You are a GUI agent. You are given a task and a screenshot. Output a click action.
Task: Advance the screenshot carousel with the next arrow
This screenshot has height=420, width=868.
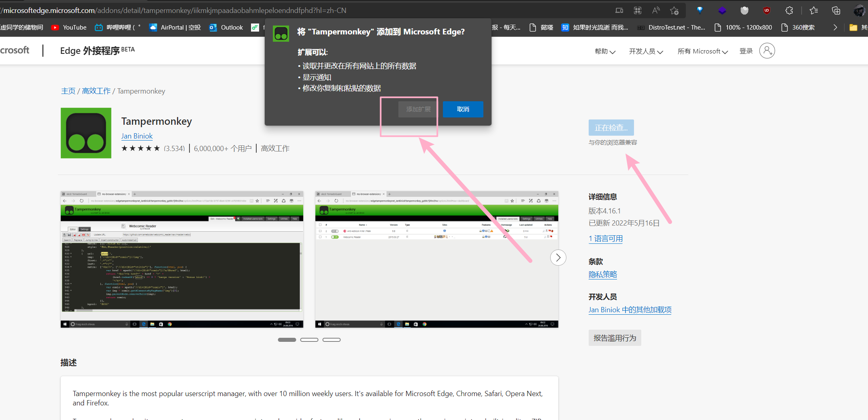[x=558, y=258]
